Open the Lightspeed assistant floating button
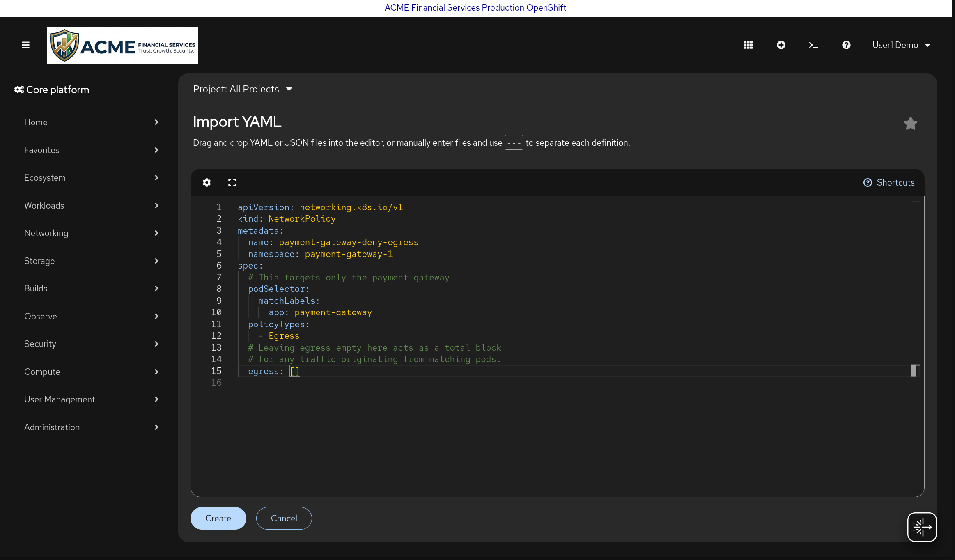The width and height of the screenshot is (955, 560). (x=922, y=527)
